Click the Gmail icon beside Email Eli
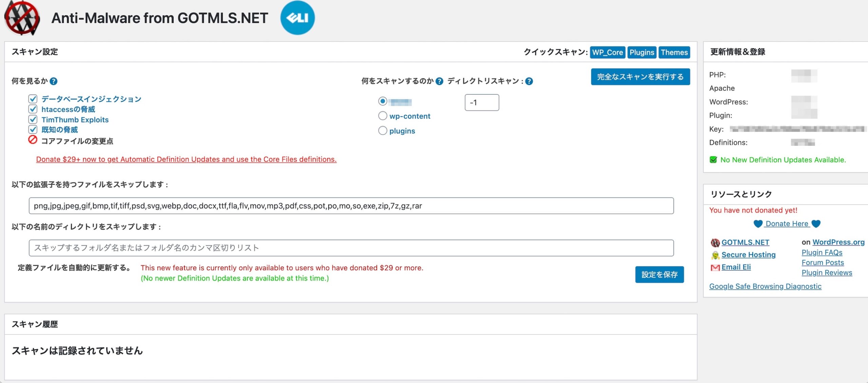This screenshot has width=868, height=383. [715, 268]
